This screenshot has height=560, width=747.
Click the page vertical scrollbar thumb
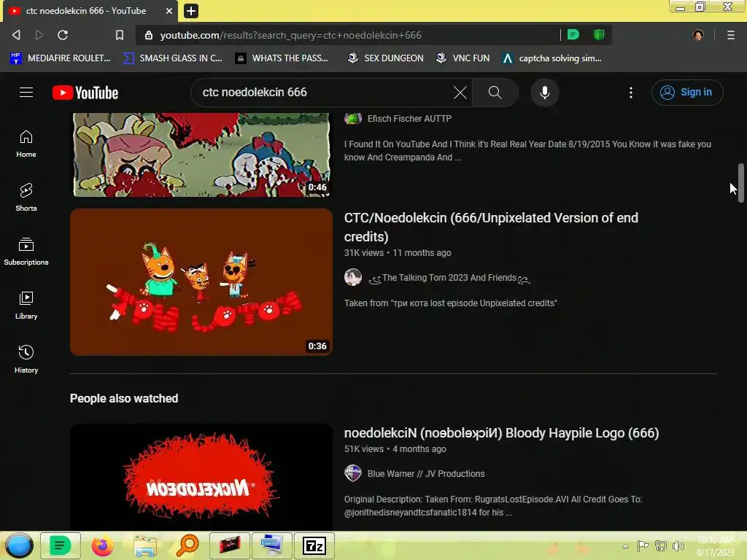click(x=741, y=183)
